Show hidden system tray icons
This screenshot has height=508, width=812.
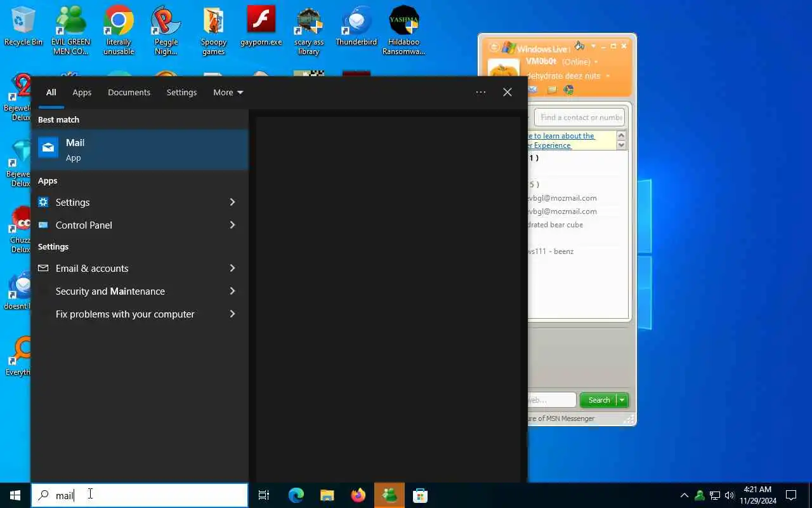point(684,495)
